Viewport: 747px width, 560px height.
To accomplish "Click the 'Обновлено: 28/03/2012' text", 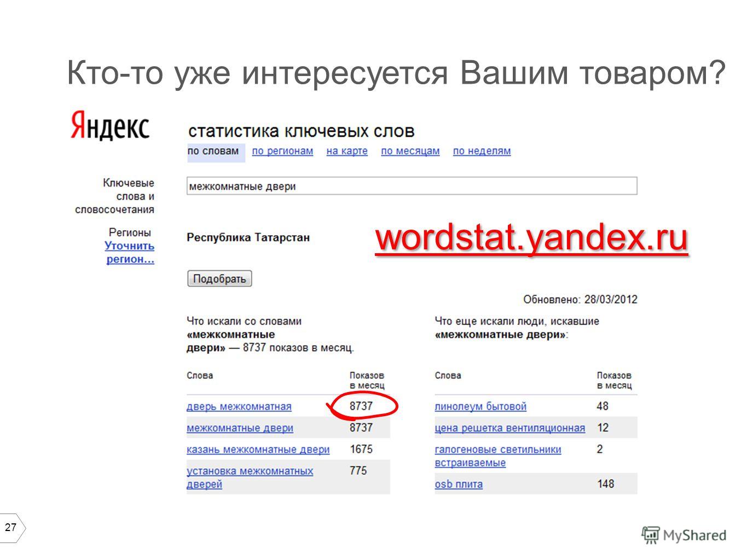I will pos(580,300).
